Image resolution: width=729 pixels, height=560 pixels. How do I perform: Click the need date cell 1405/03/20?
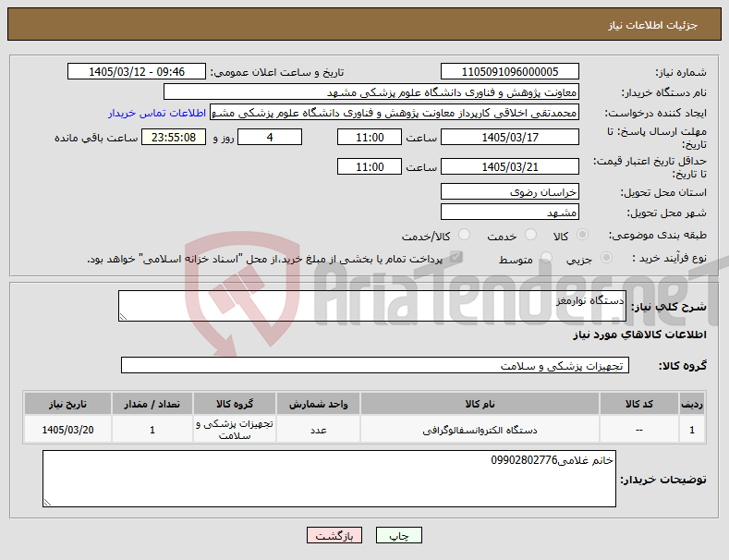67,430
